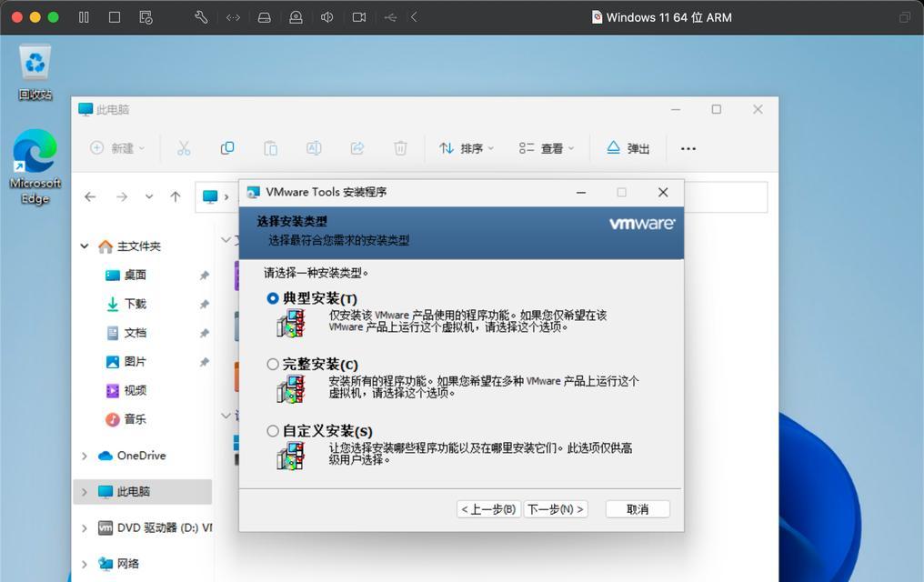Toggle the pin beside 下载 in sidebar
The height and width of the screenshot is (582, 924).
pos(205,304)
